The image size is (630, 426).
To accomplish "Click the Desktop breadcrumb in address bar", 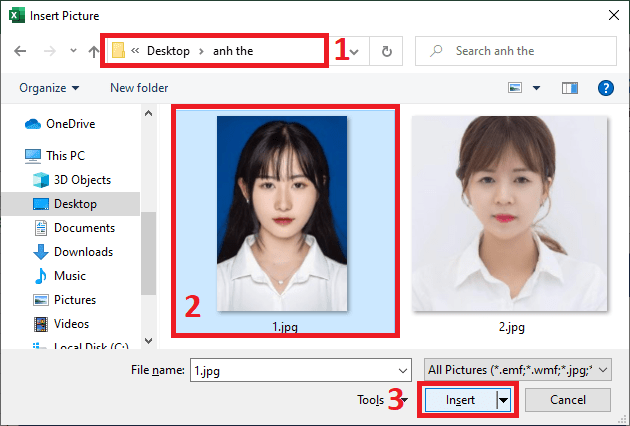I will point(168,51).
